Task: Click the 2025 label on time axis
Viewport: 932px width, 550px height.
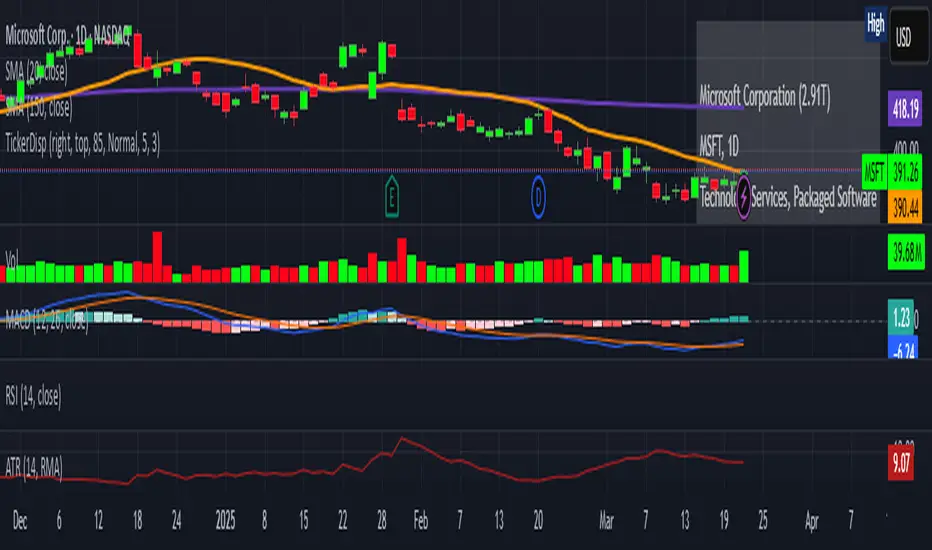Action: click(225, 521)
